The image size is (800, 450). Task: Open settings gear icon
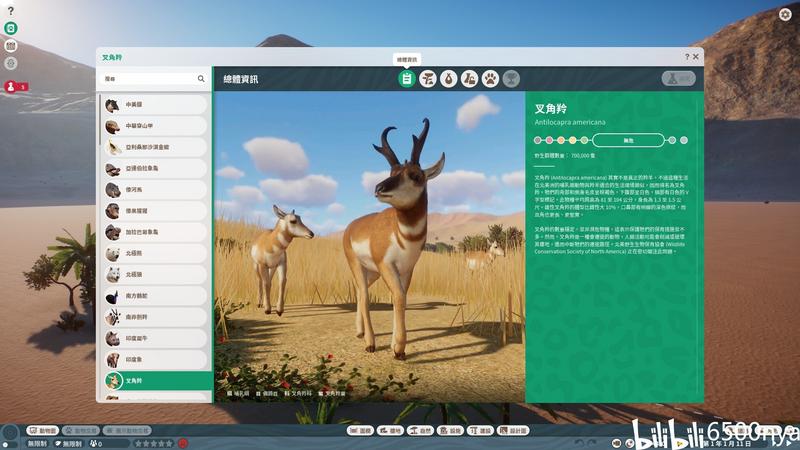pos(785,14)
